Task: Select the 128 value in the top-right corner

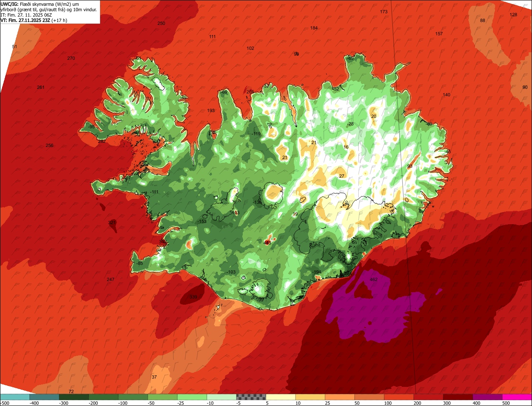Action: (514, 15)
